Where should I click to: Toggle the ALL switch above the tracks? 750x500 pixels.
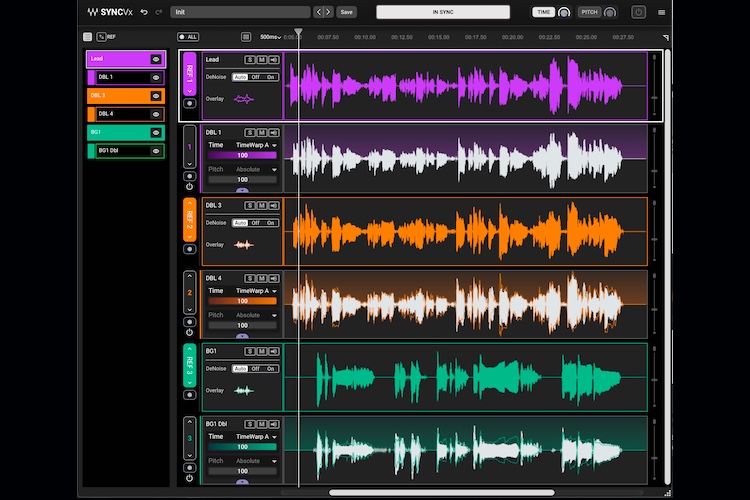188,37
